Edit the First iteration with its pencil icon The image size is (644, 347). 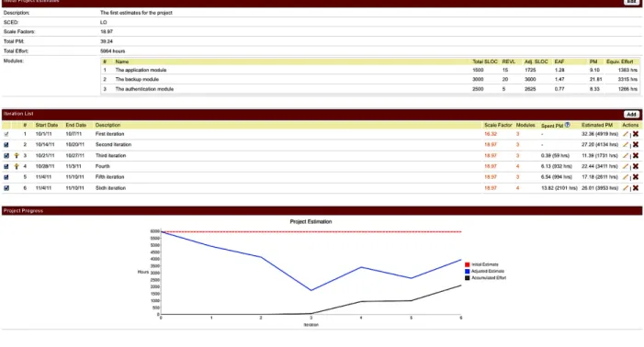626,134
